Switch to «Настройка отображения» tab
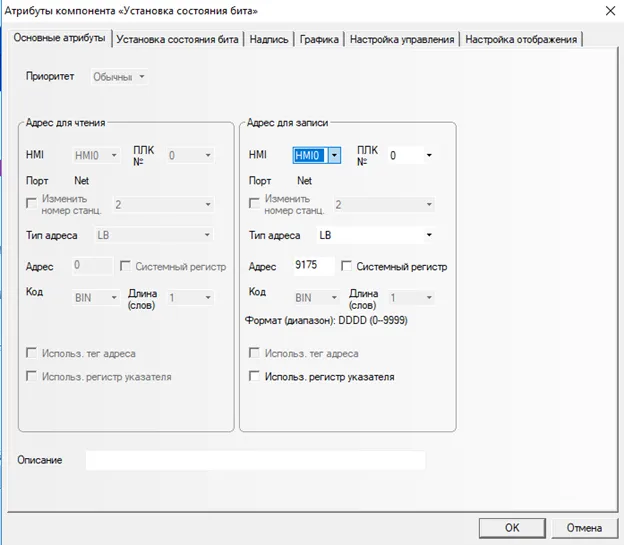Screen dimensions: 624x545 [521, 39]
